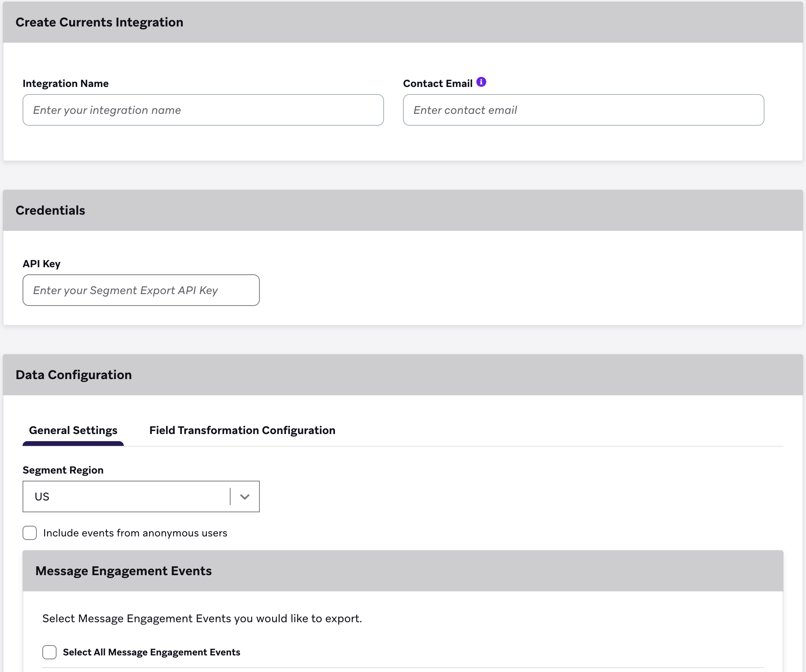Click the API Key label
806x672 pixels.
(42, 263)
